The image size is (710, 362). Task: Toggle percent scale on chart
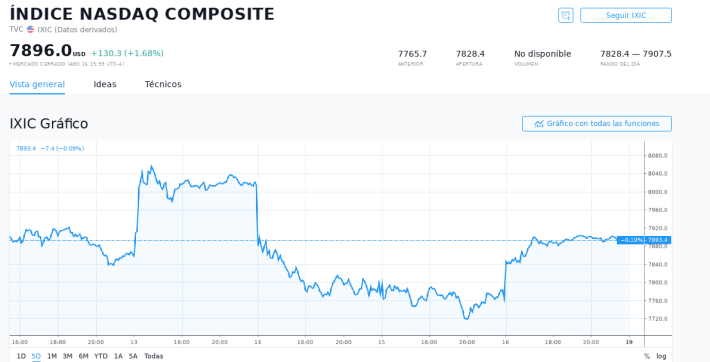click(647, 356)
